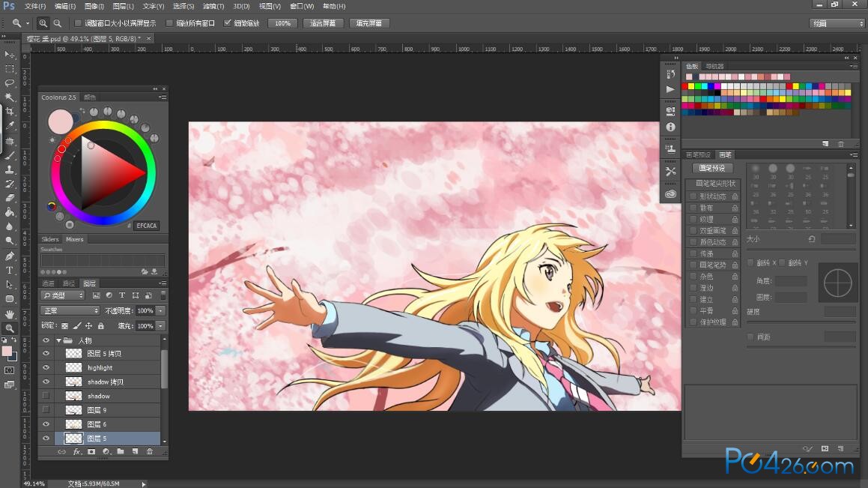The height and width of the screenshot is (488, 868).
Task: Create a new layer group folder
Action: 120,452
